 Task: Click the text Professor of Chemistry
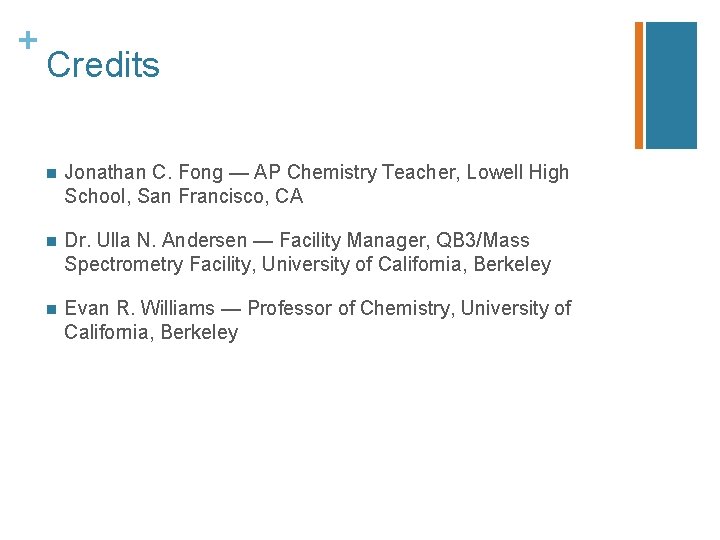[350, 308]
